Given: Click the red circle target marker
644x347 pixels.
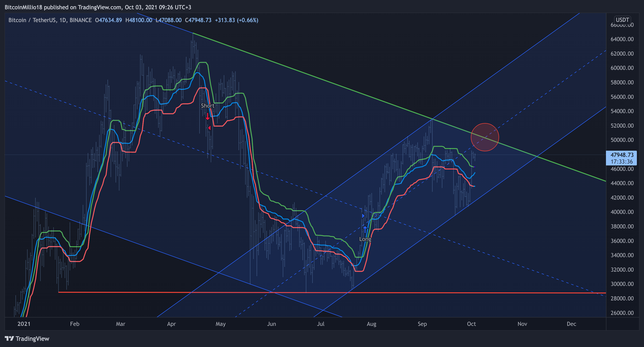Looking at the screenshot, I should coord(485,137).
